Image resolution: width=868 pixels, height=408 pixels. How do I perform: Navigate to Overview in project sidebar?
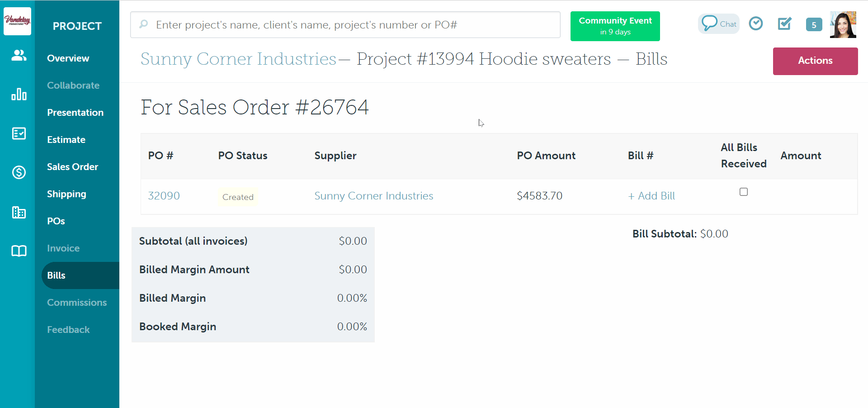pos(68,58)
